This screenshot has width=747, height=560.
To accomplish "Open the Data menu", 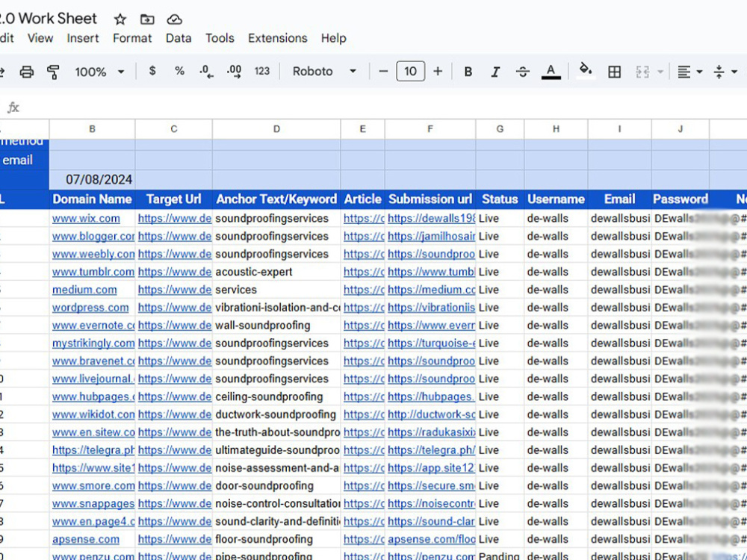I will point(179,38).
